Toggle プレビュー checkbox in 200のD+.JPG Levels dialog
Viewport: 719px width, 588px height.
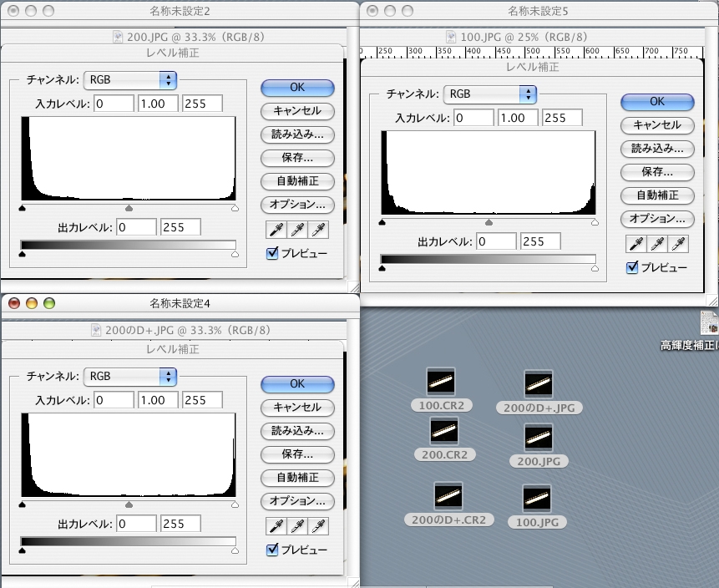coord(272,550)
